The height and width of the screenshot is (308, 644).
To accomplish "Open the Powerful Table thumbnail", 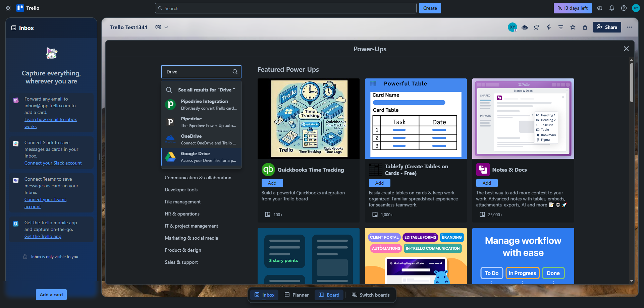I will [416, 119].
